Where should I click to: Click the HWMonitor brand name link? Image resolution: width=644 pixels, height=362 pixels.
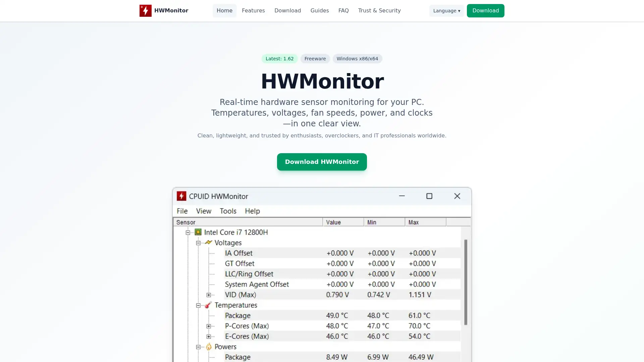pyautogui.click(x=171, y=11)
